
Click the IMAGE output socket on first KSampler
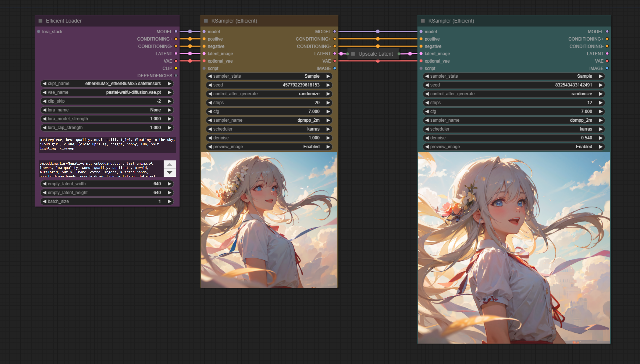[335, 68]
